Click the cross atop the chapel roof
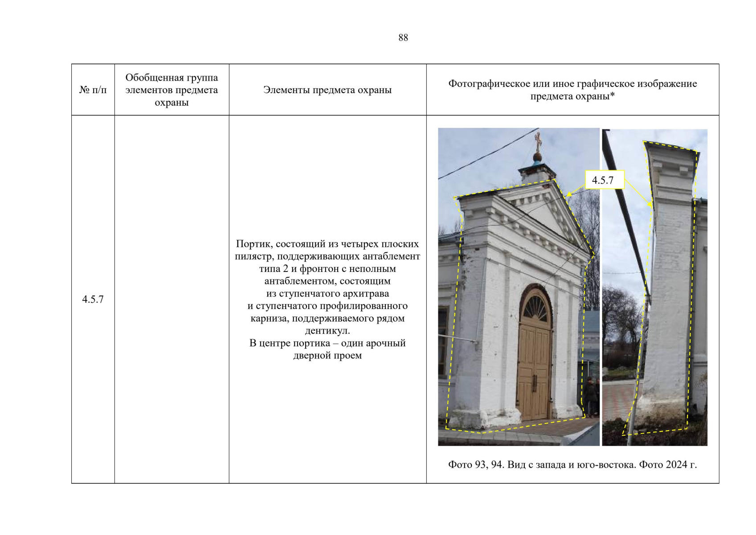Screen dimensions: 756x535 (x=538, y=142)
